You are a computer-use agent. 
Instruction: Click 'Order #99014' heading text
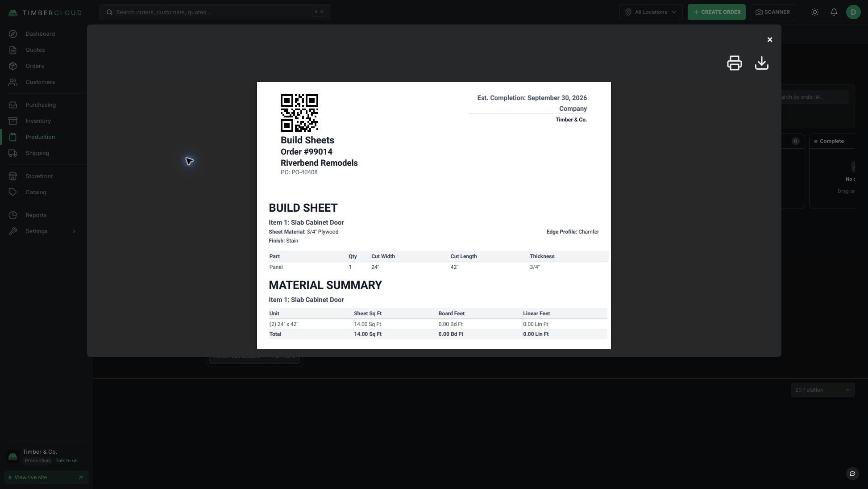tap(307, 152)
